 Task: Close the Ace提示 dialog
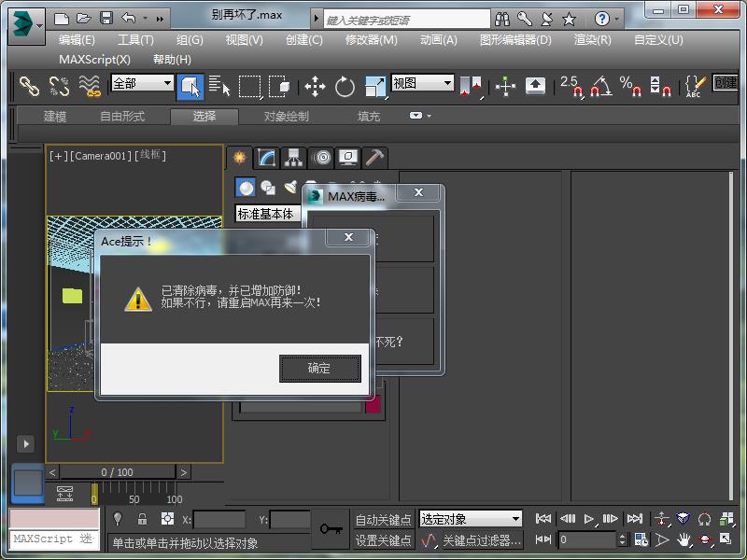[x=348, y=237]
